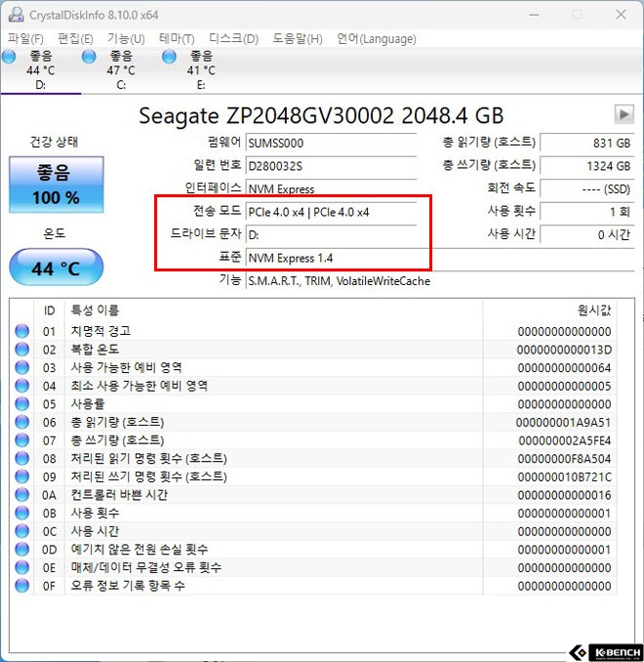The height and width of the screenshot is (662, 644).
Task: Click status icon for ID 0C 사용 시간
Action: tap(21, 531)
